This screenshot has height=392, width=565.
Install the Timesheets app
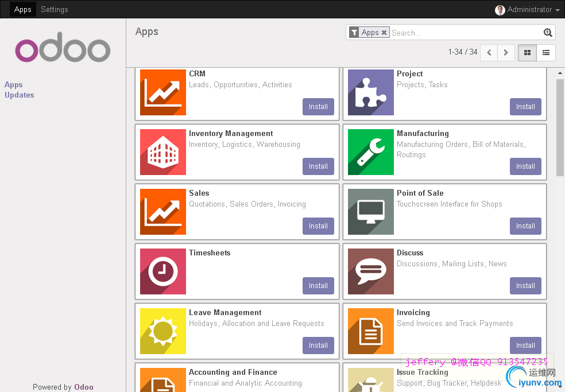tap(318, 286)
